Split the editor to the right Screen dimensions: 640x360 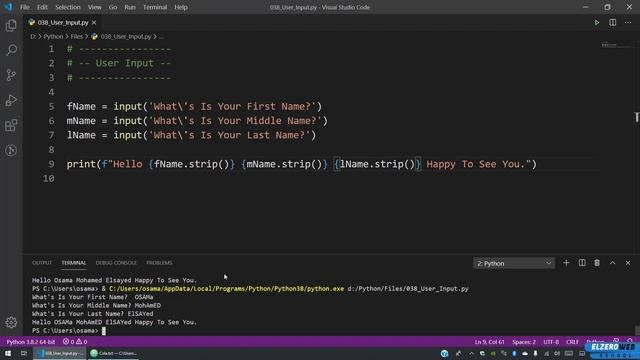pyautogui.click(x=613, y=22)
